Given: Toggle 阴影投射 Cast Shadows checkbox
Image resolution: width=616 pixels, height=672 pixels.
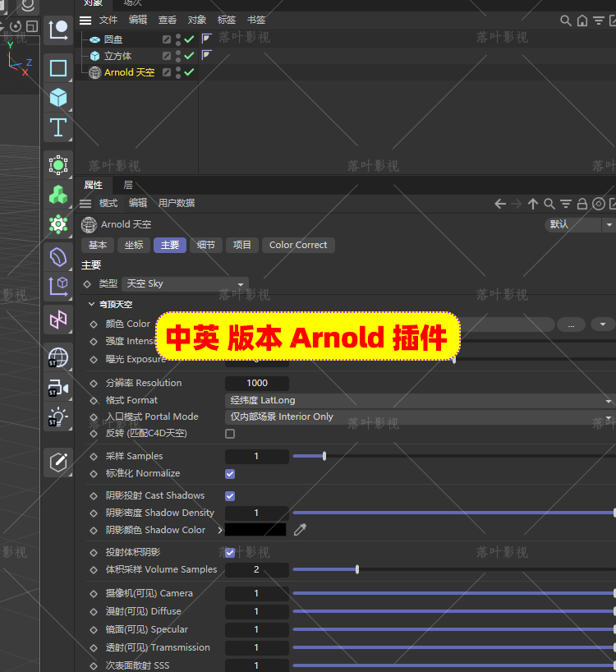Looking at the screenshot, I should pyautogui.click(x=230, y=496).
